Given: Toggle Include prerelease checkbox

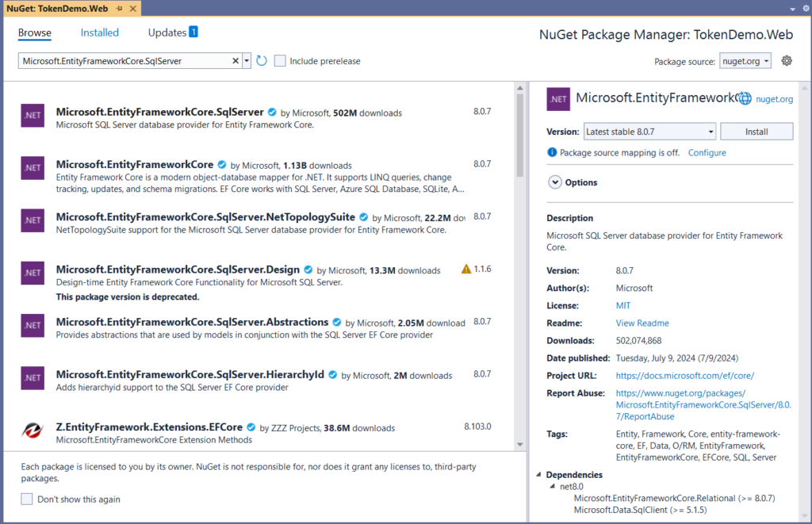Looking at the screenshot, I should tap(280, 61).
